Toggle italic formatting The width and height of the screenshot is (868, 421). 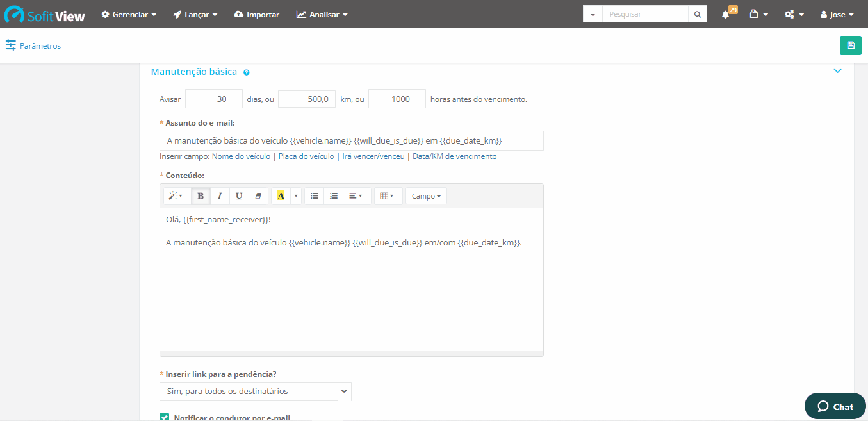point(220,196)
